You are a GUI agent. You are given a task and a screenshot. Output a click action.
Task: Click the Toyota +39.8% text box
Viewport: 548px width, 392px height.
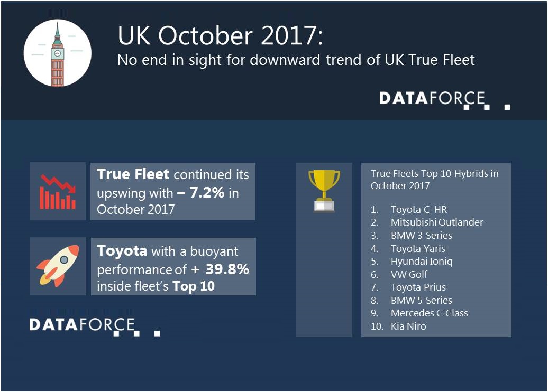click(x=173, y=266)
